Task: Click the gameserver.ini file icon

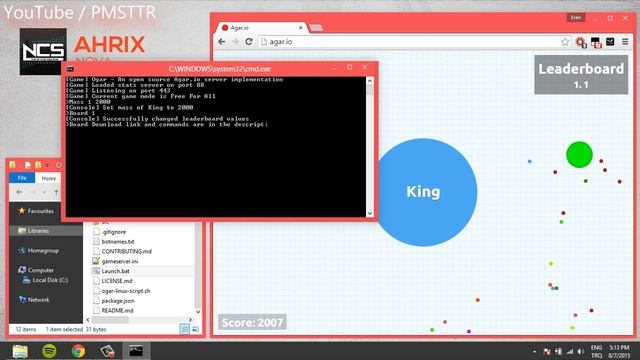Action: 96,261
